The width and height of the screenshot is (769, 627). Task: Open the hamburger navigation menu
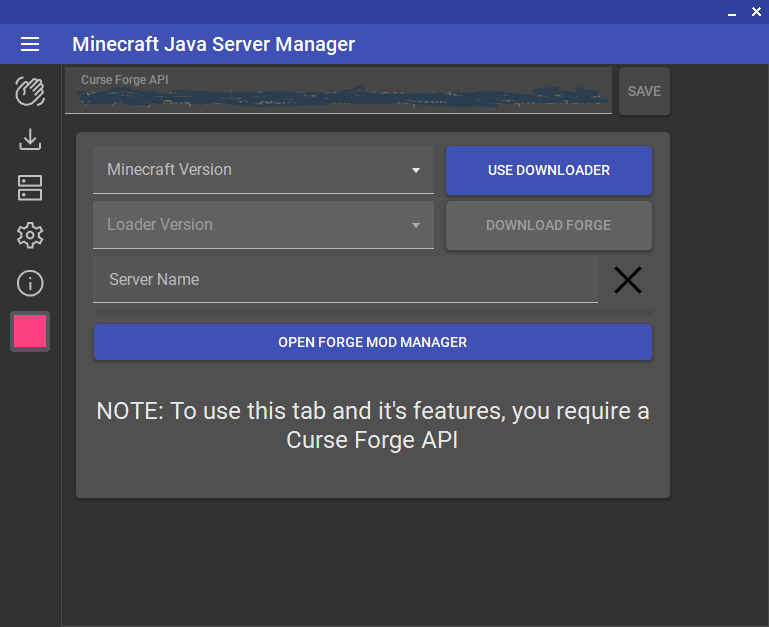(30, 44)
